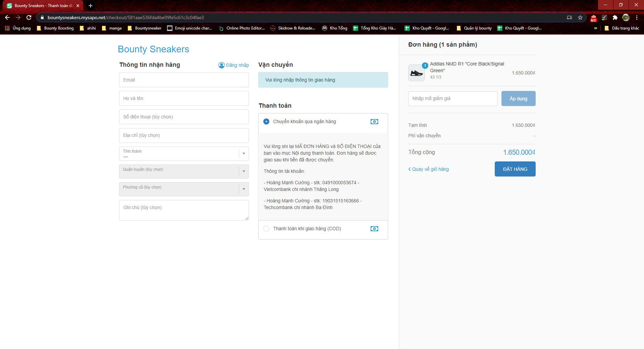Expand the Quận huyện dropdown
Image resolution: width=644 pixels, height=349 pixels.
pos(184,171)
